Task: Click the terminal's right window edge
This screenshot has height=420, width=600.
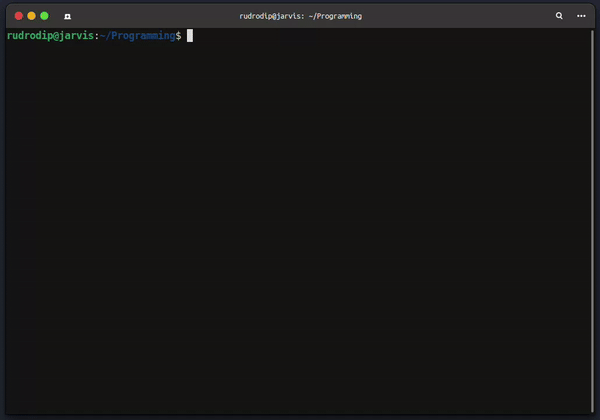Action: click(x=594, y=220)
